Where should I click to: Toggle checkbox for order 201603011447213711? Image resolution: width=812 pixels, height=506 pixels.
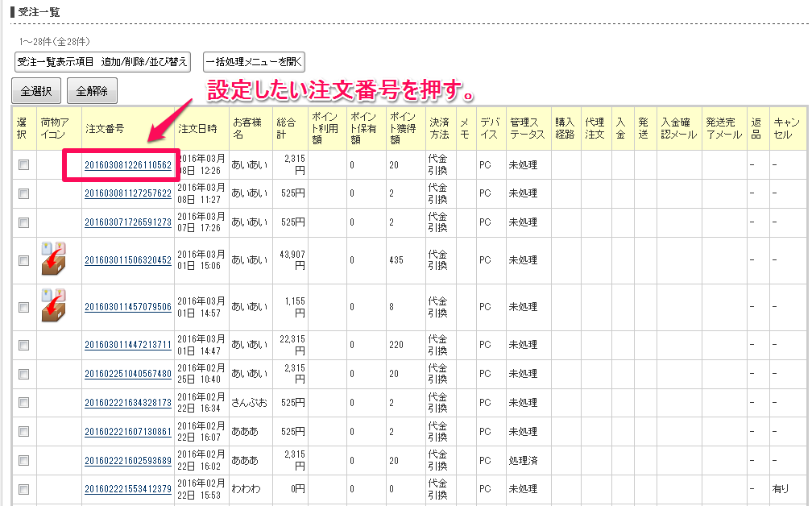tap(23, 345)
